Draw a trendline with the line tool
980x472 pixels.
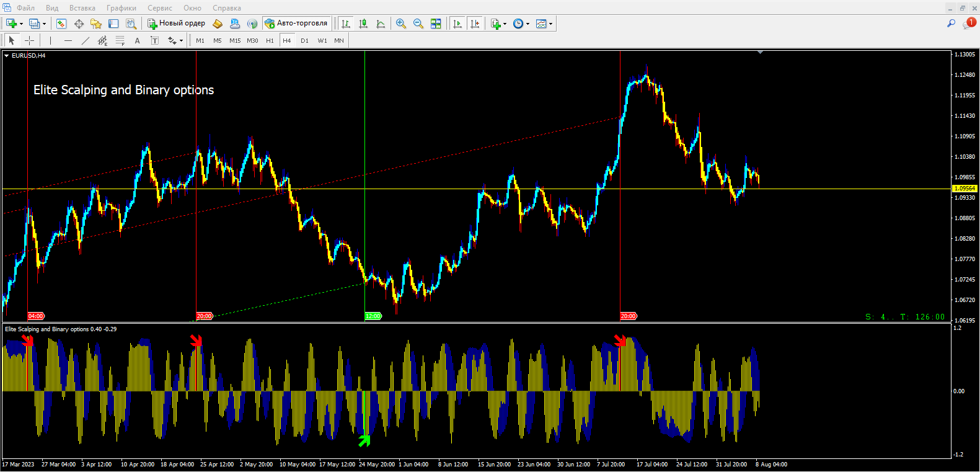point(86,40)
